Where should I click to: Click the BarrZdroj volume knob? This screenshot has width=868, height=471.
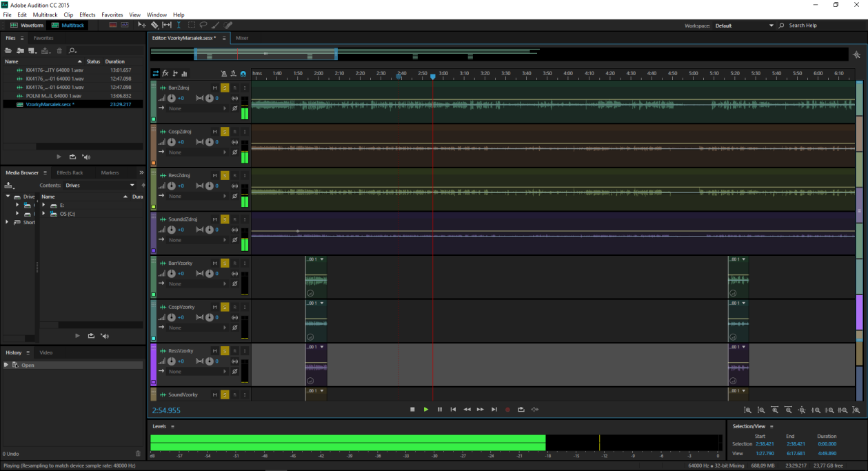(x=172, y=98)
